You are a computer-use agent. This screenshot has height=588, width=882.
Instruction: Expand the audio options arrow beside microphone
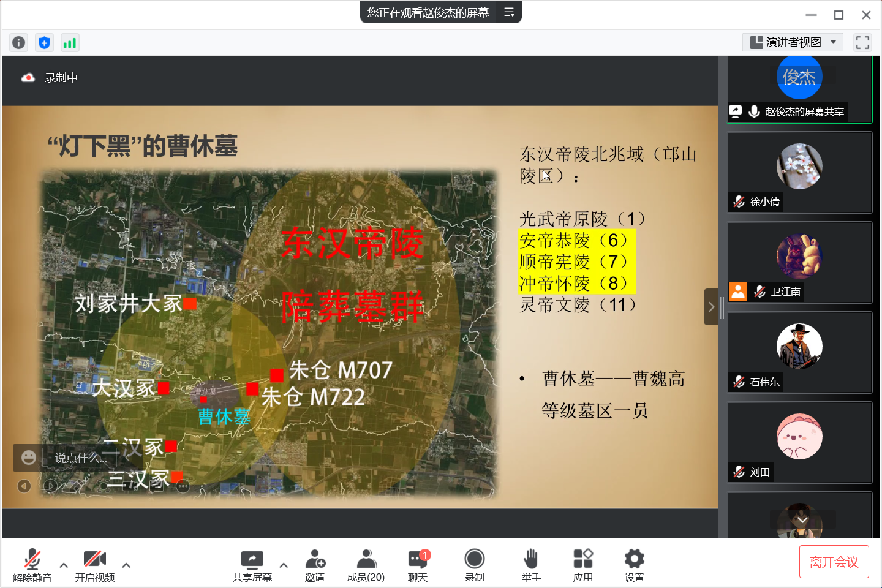click(x=64, y=565)
